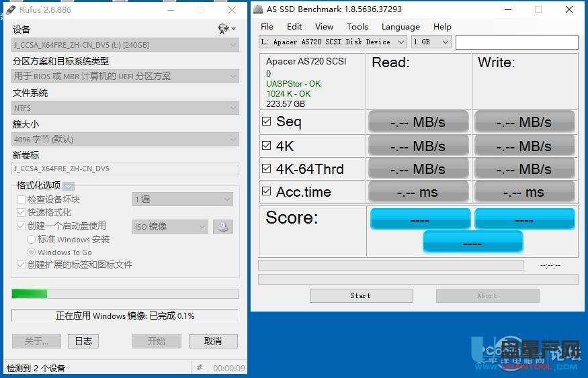This screenshot has width=588, height=378.
Task: Toggle the quick format checkbox
Action: click(21, 213)
